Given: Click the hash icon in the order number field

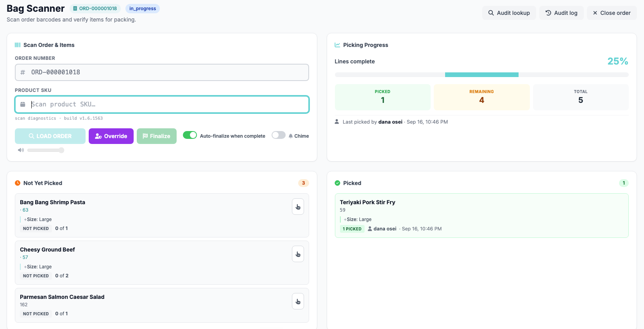Looking at the screenshot, I should pyautogui.click(x=23, y=72).
